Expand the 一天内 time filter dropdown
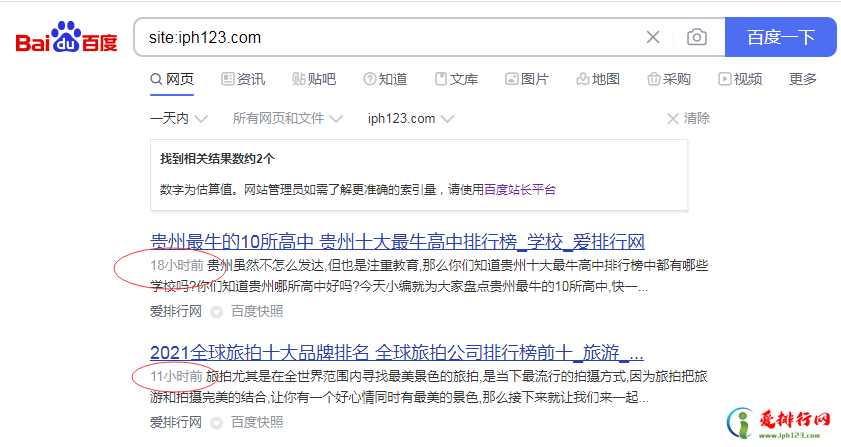This screenshot has height=447, width=841. (x=178, y=118)
